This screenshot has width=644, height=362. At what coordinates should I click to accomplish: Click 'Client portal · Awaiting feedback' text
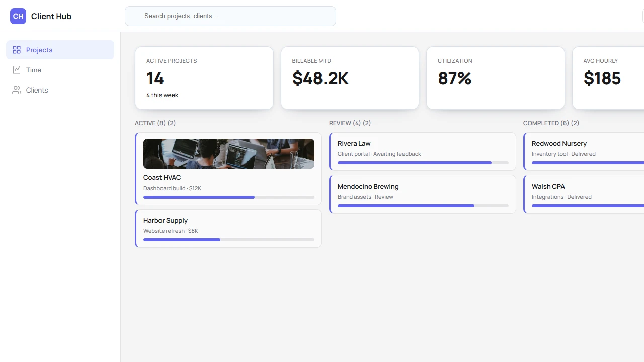pos(379,154)
